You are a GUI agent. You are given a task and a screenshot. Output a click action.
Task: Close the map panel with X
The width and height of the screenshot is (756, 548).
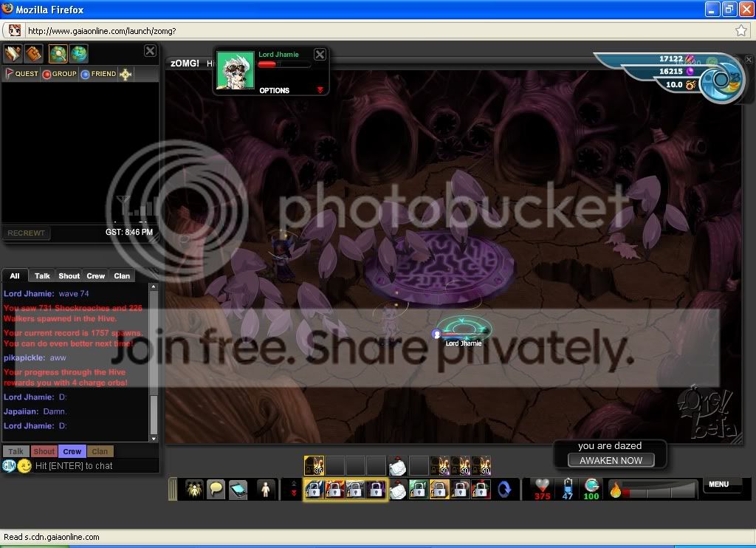150,51
